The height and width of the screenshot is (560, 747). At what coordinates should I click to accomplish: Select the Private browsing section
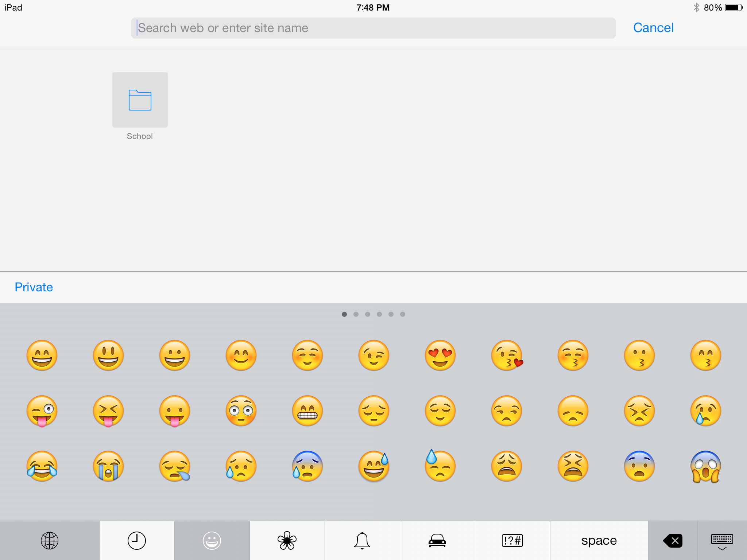34,287
